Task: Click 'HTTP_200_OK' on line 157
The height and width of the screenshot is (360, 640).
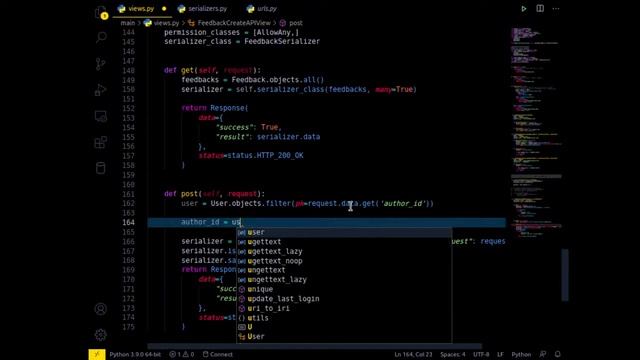Action: click(x=280, y=156)
